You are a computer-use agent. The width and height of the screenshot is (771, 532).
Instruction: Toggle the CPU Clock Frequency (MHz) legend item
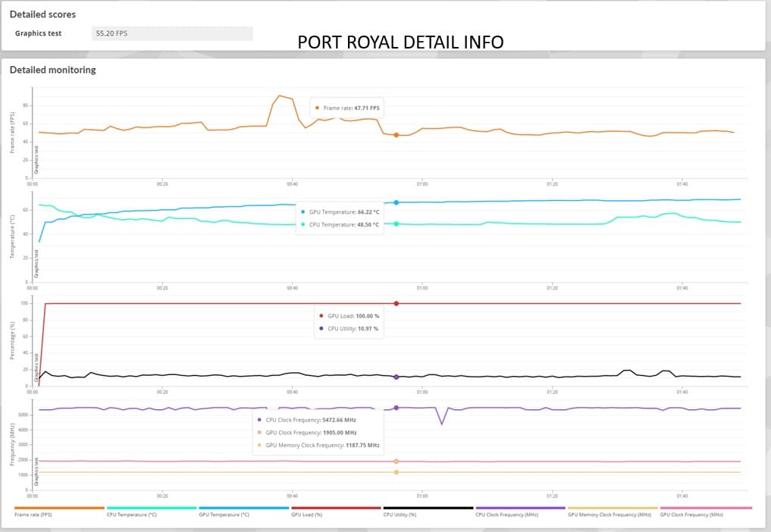[x=520, y=512]
